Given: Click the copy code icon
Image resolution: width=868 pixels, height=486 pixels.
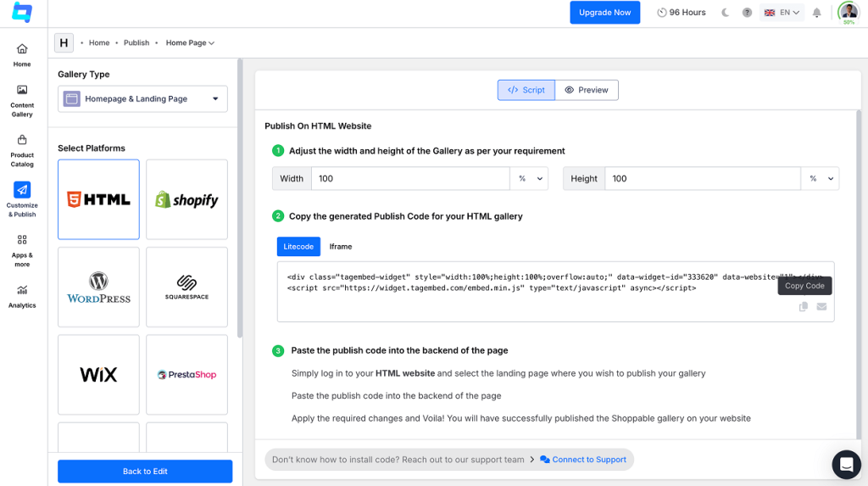Looking at the screenshot, I should pos(804,306).
